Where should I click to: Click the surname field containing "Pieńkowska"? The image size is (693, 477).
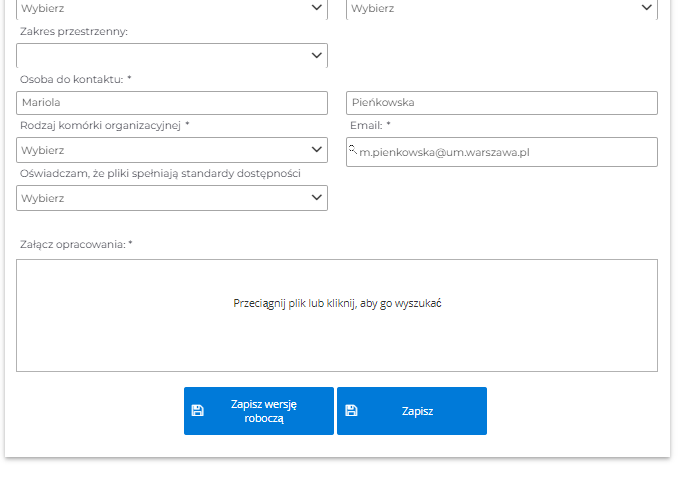tap(501, 103)
